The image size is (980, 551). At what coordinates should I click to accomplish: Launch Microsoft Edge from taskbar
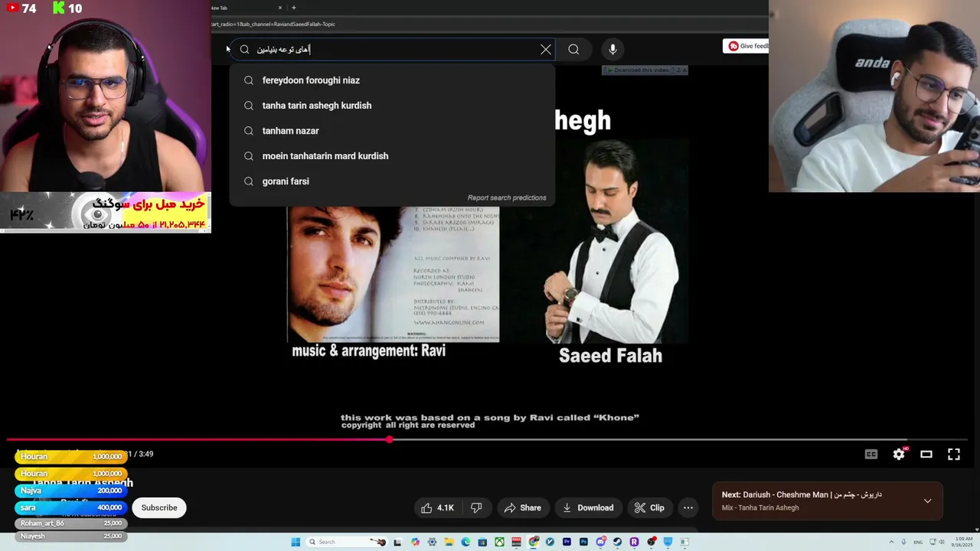pyautogui.click(x=465, y=542)
